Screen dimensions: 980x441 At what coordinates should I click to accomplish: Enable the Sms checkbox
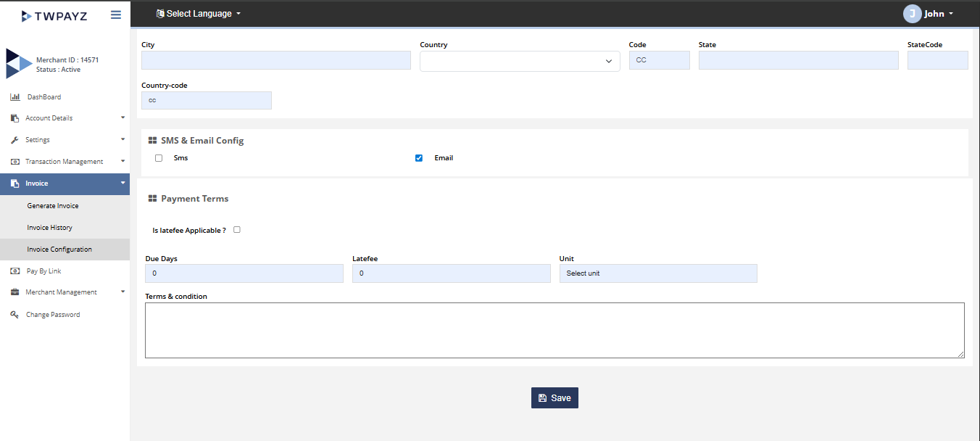coord(159,158)
